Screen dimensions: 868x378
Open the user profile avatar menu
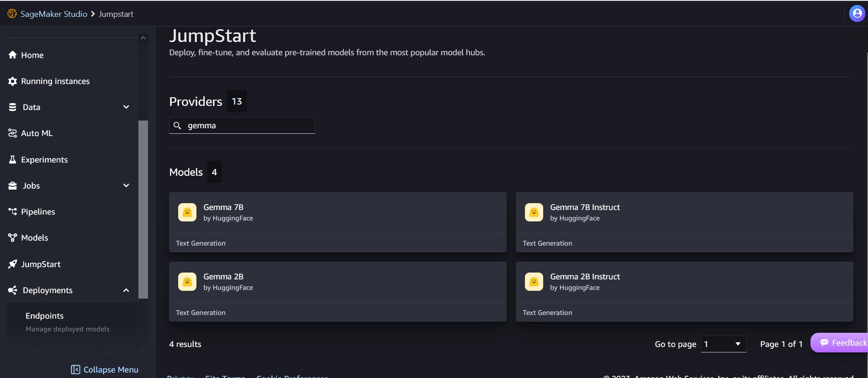tap(857, 14)
